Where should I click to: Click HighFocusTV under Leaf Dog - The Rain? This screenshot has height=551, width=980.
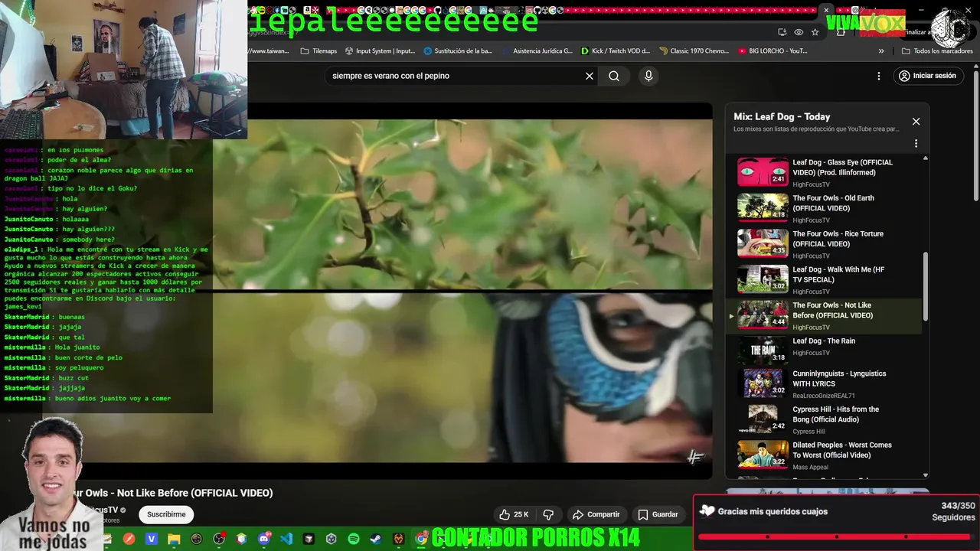811,353
